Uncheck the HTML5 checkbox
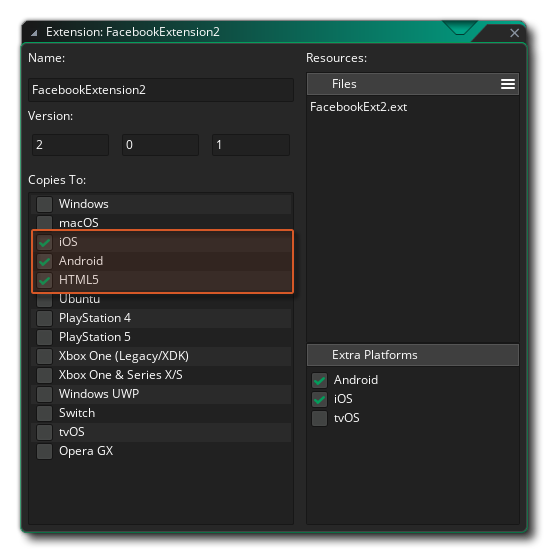 45,280
